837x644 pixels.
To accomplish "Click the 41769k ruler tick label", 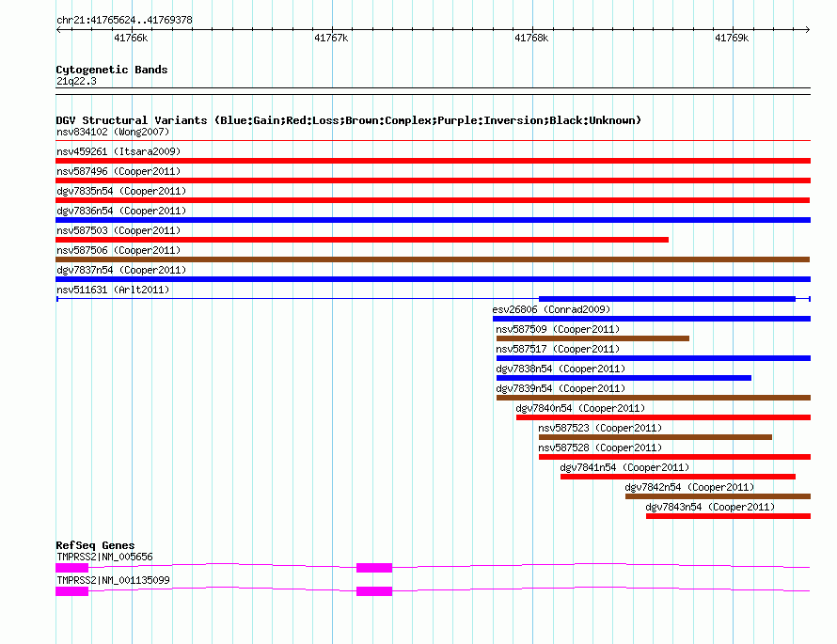I will click(732, 38).
